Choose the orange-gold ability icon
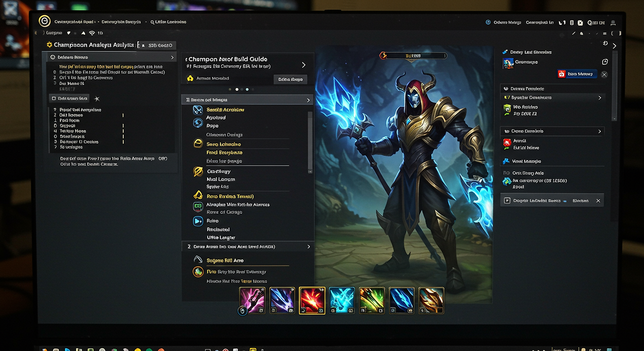This screenshot has height=351, width=644. pyautogui.click(x=431, y=300)
